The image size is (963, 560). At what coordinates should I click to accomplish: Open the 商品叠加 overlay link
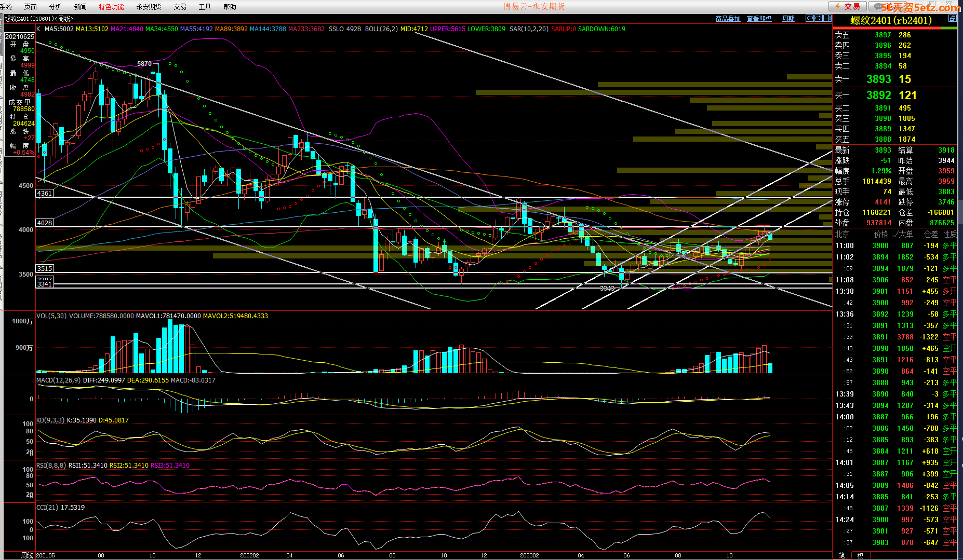click(x=728, y=19)
